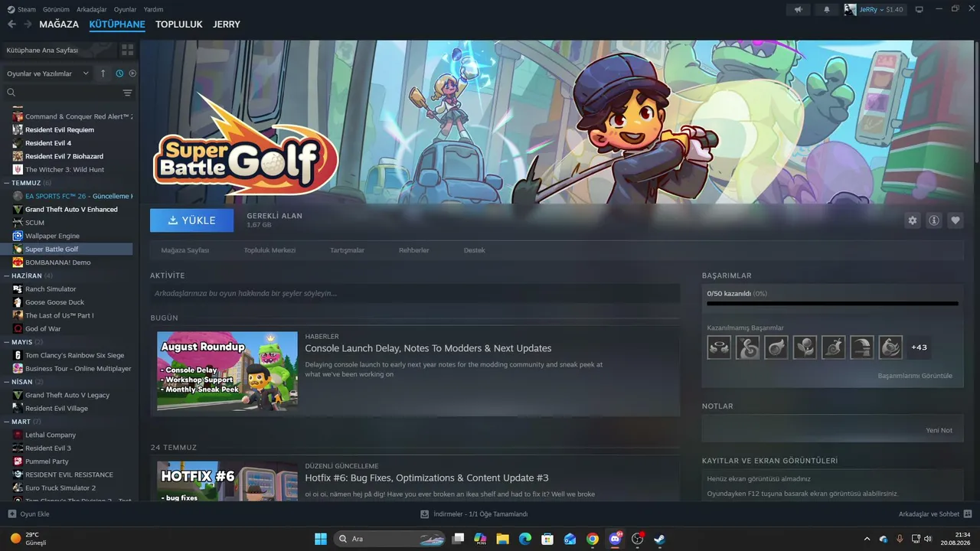
Task: Open the HOTFIX #6 news thumbnail
Action: click(x=227, y=481)
